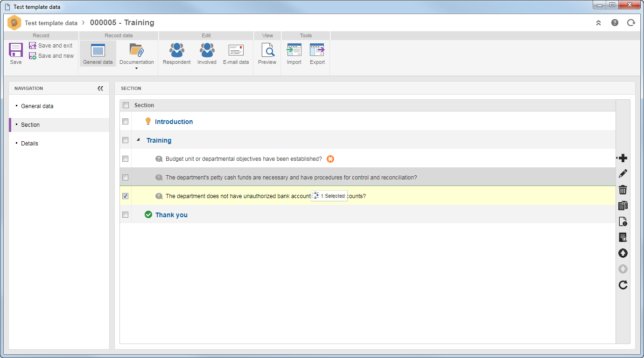Click the copy/duplicate icon
Viewport: 644px width, 358px height.
coord(623,206)
